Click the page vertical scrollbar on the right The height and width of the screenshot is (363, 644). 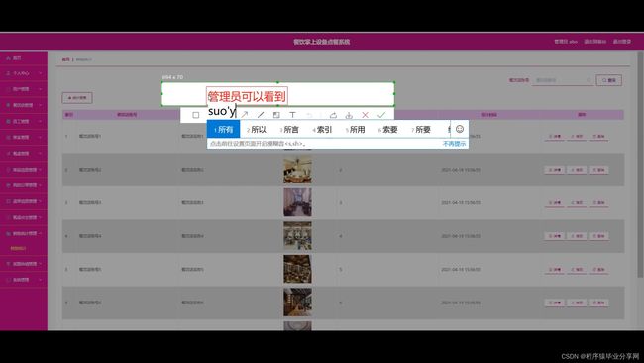coord(640,165)
